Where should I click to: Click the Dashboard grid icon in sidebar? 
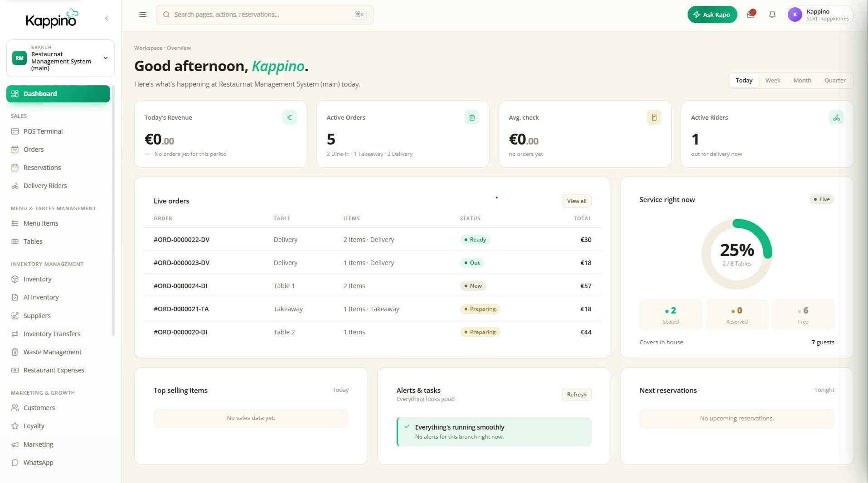(15, 94)
